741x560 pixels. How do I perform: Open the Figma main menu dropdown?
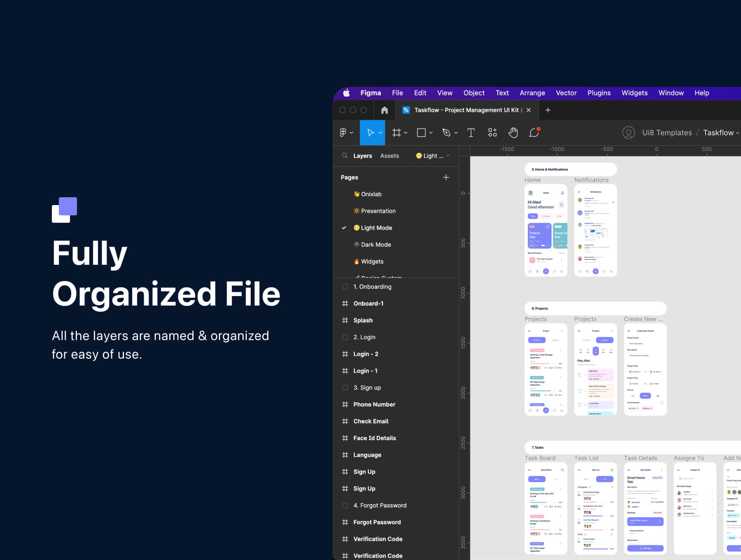(x=345, y=133)
